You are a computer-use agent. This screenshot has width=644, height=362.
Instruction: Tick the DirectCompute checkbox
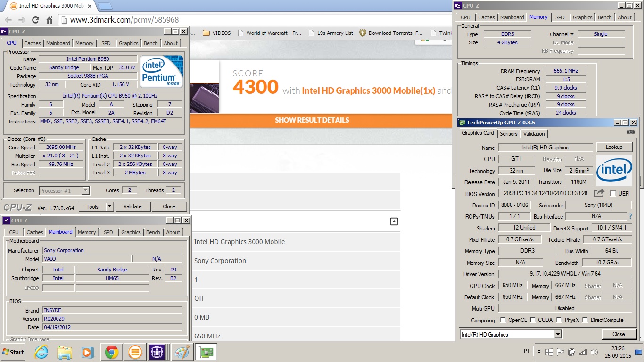585,320
